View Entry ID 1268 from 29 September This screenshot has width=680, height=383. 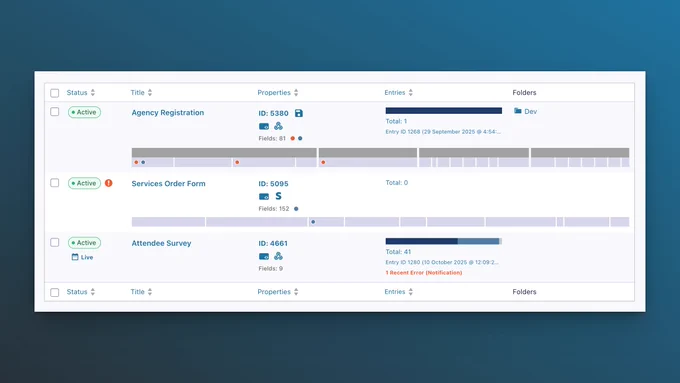[443, 132]
